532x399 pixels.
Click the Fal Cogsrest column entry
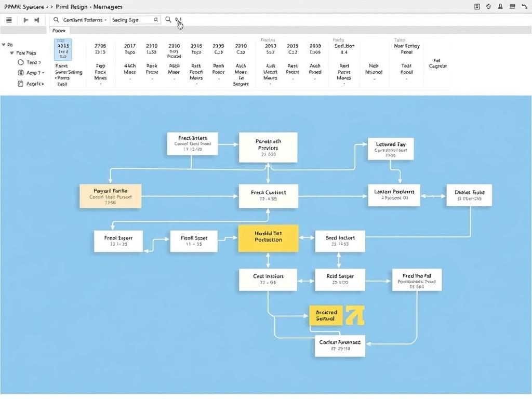437,63
